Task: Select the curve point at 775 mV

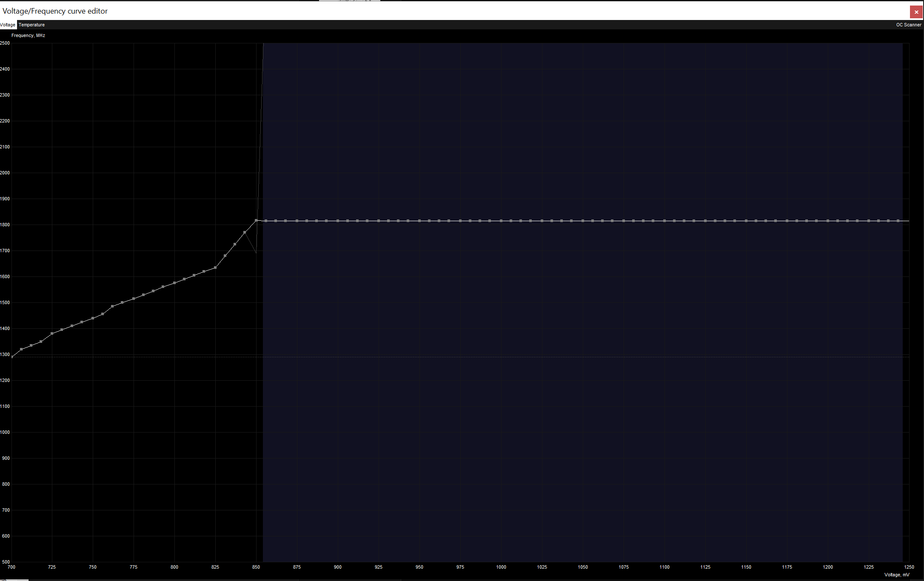Action: [134, 299]
